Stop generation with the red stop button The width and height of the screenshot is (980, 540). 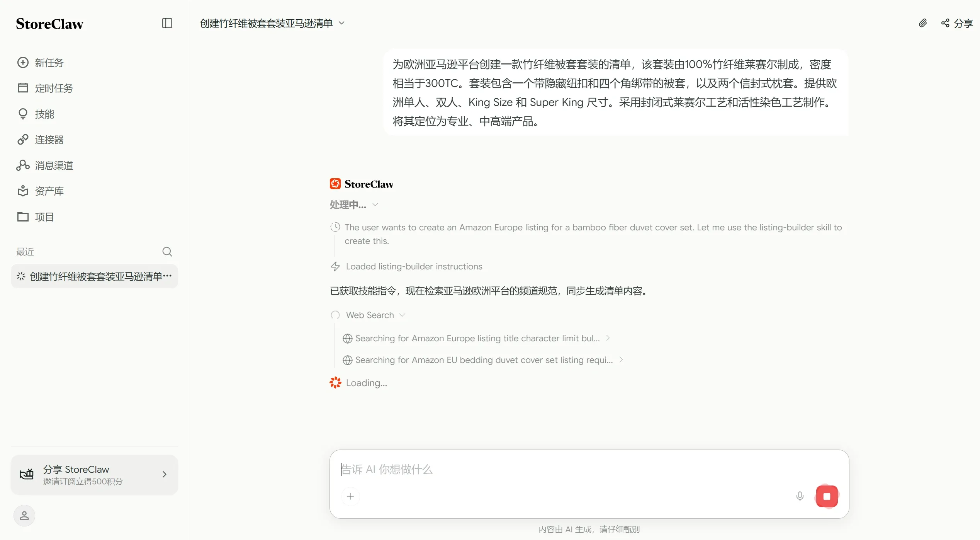click(x=827, y=496)
